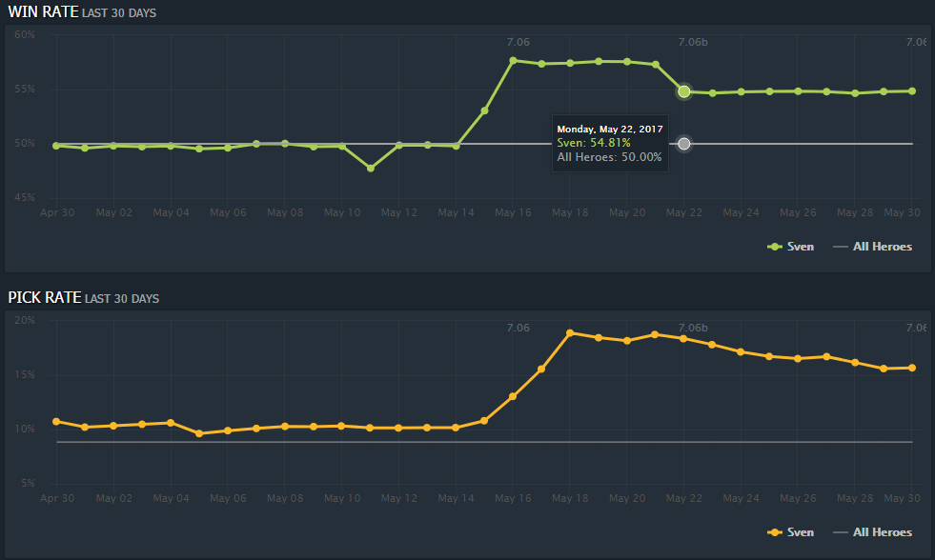
Task: Select the highlighted May 22 data point on Win Rate chart
Action: coord(683,91)
